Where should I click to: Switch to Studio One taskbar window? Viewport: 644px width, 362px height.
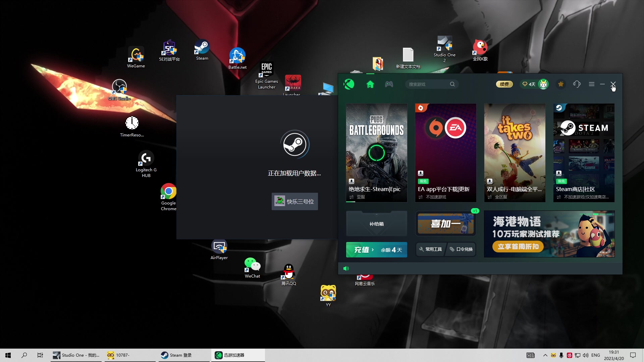tap(77, 355)
